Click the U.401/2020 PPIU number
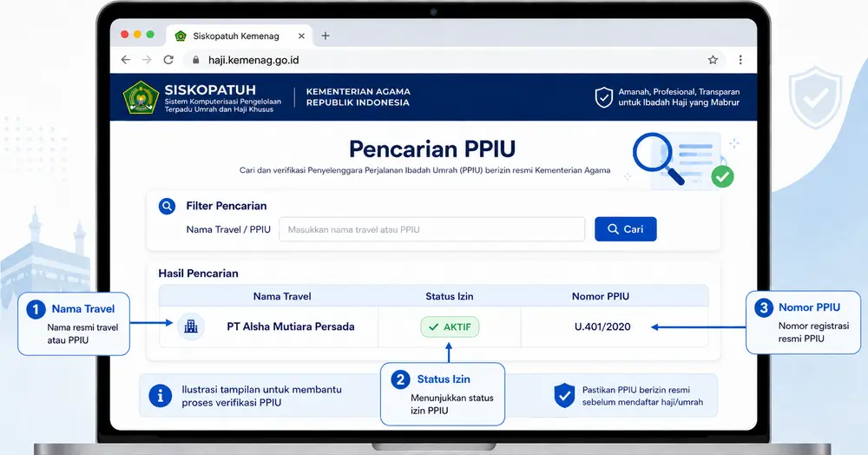868x455 pixels. 602,326
